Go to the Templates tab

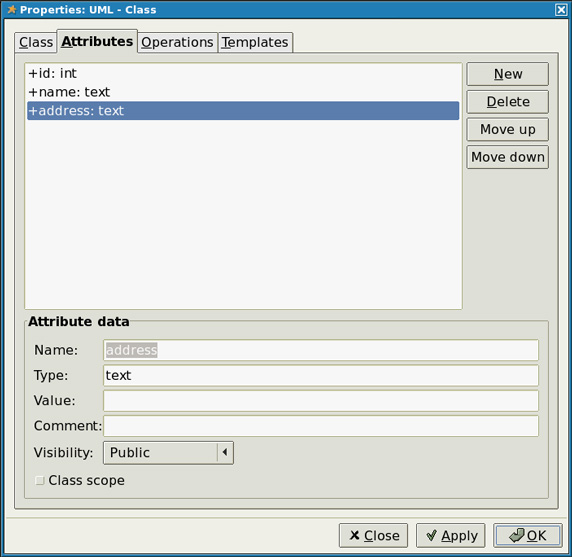(255, 42)
